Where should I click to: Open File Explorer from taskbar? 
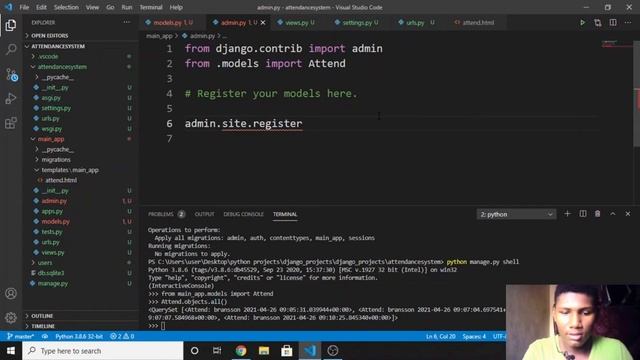264,351
